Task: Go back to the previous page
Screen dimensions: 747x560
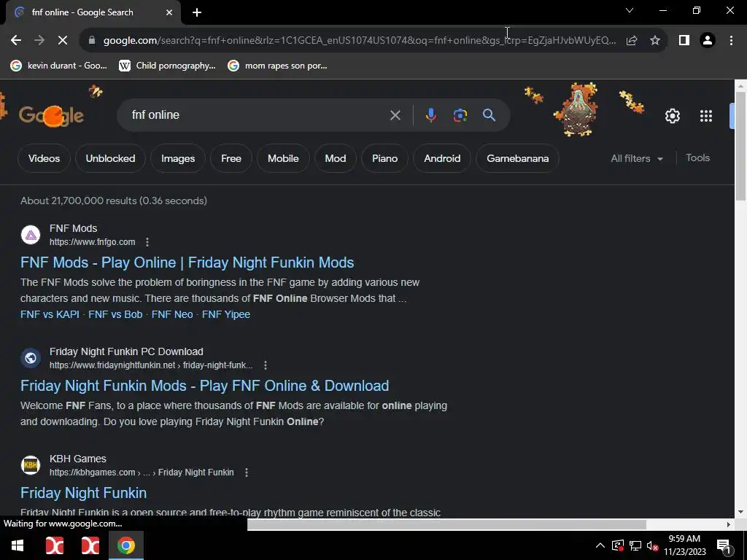Action: (16, 41)
